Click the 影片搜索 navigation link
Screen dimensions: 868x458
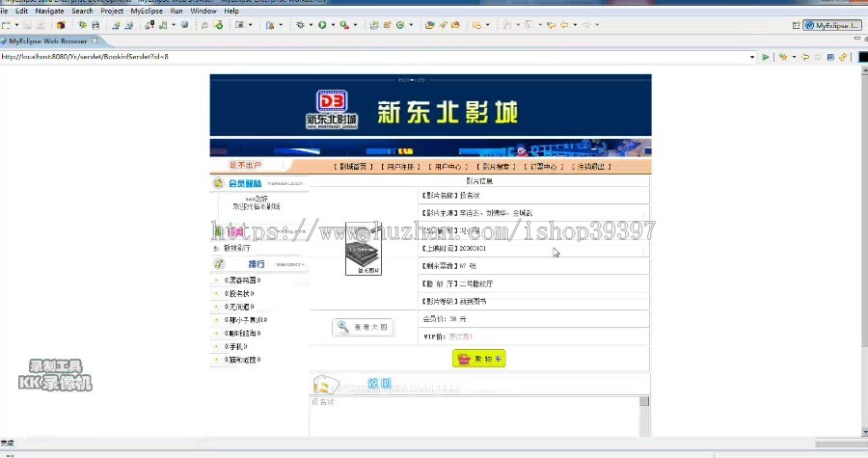[x=496, y=167]
